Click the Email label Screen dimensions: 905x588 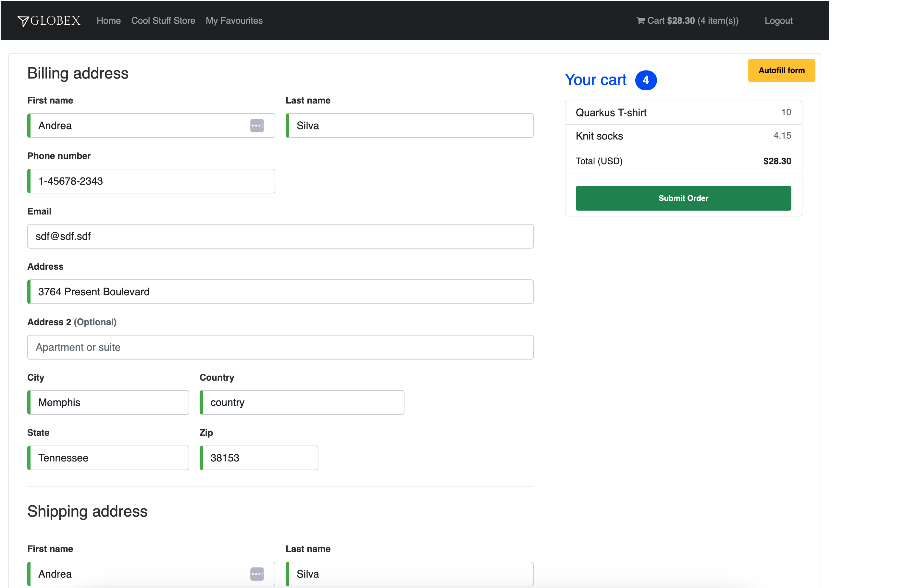pos(39,212)
